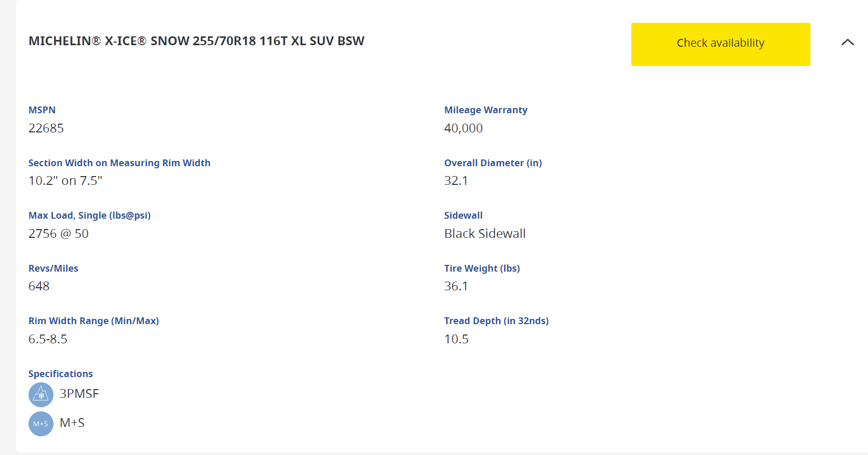This screenshot has width=868, height=455.
Task: Click the Tread Depth (in 32nds) label
Action: click(x=496, y=321)
